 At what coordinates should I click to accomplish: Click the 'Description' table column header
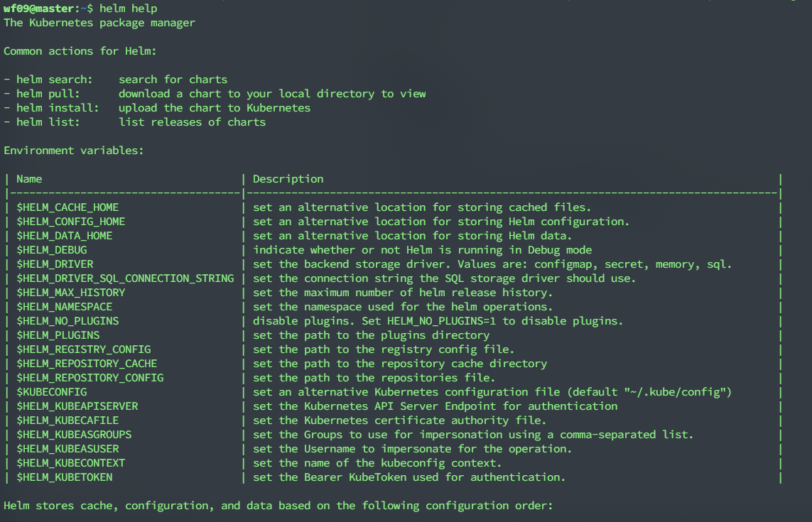(x=288, y=179)
